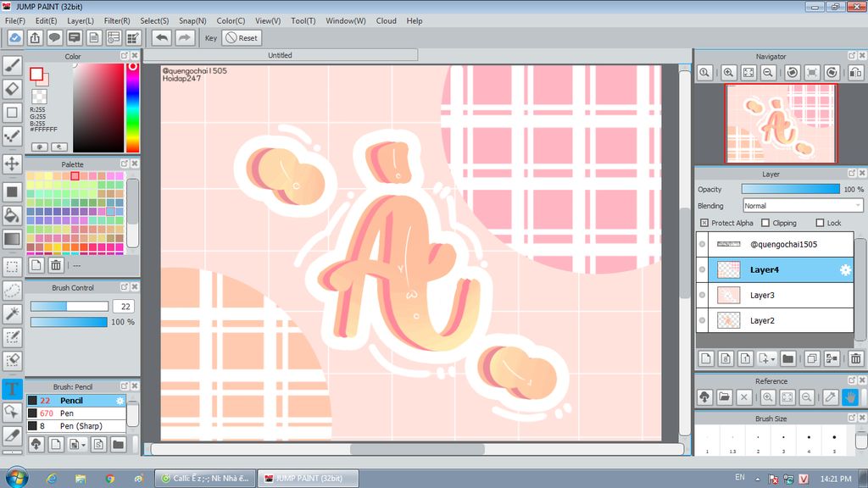Open the Cloud menu
The width and height of the screenshot is (868, 488).
[x=386, y=20]
